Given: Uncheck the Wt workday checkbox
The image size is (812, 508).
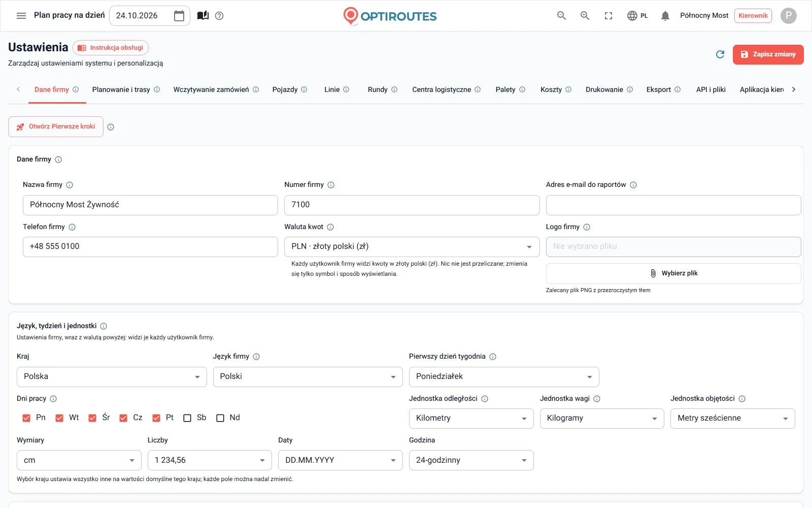Looking at the screenshot, I should coord(59,418).
